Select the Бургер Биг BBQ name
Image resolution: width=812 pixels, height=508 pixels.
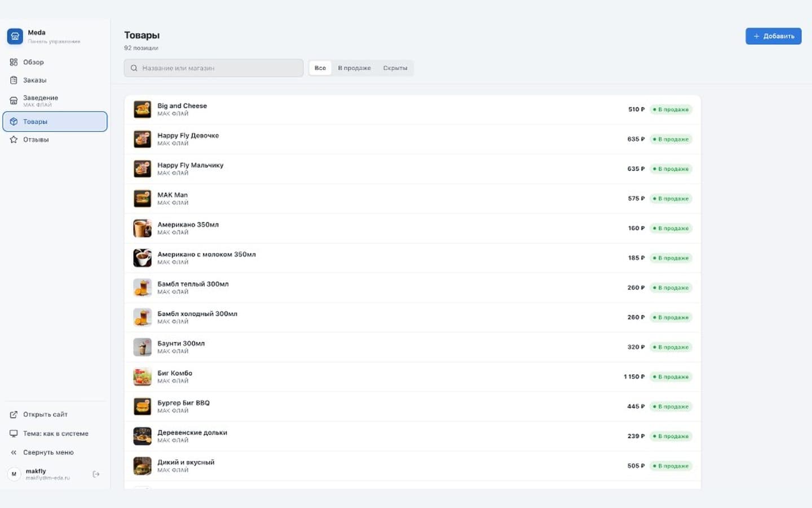coord(183,403)
